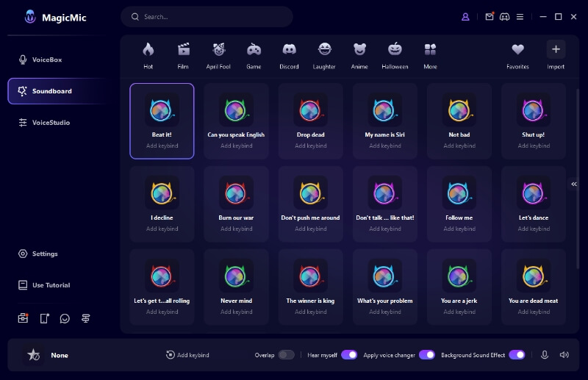Open the hamburger menu in title bar
The width and height of the screenshot is (588, 380).
point(520,17)
